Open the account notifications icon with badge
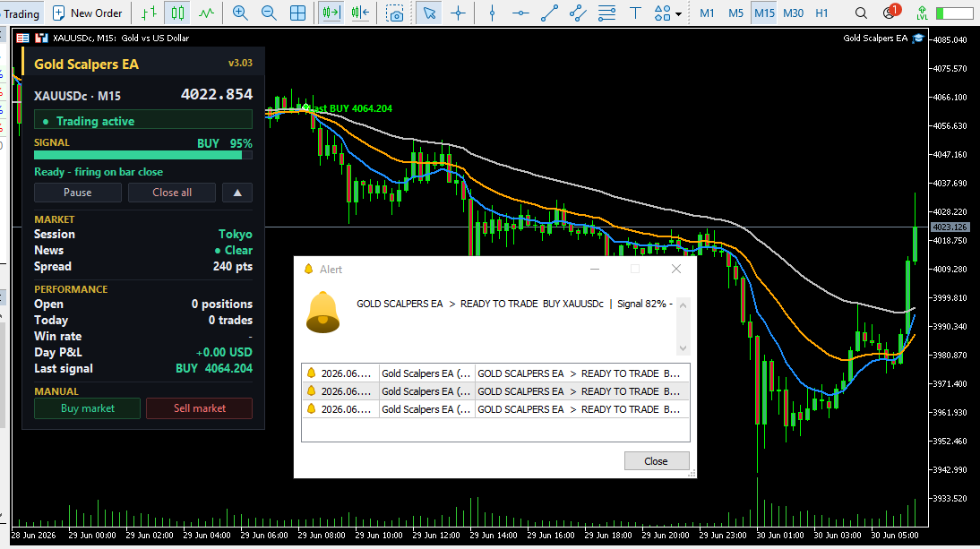The width and height of the screenshot is (980, 549). tap(891, 12)
